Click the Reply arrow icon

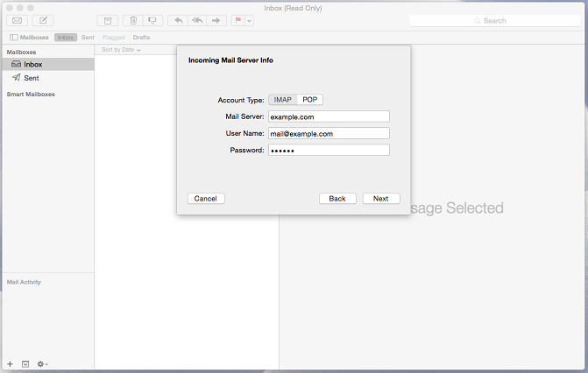179,20
